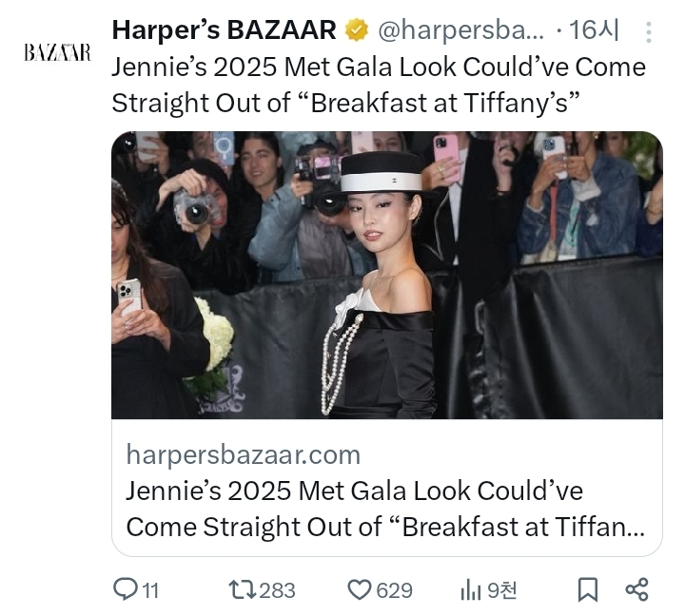685x616 pixels.
Task: Click the harpersbazaar.com domain label
Action: click(243, 454)
